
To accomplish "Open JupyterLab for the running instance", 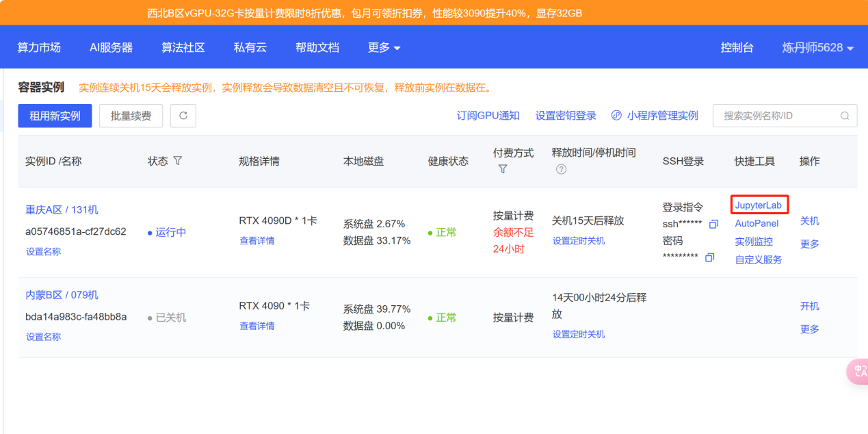I will click(759, 205).
